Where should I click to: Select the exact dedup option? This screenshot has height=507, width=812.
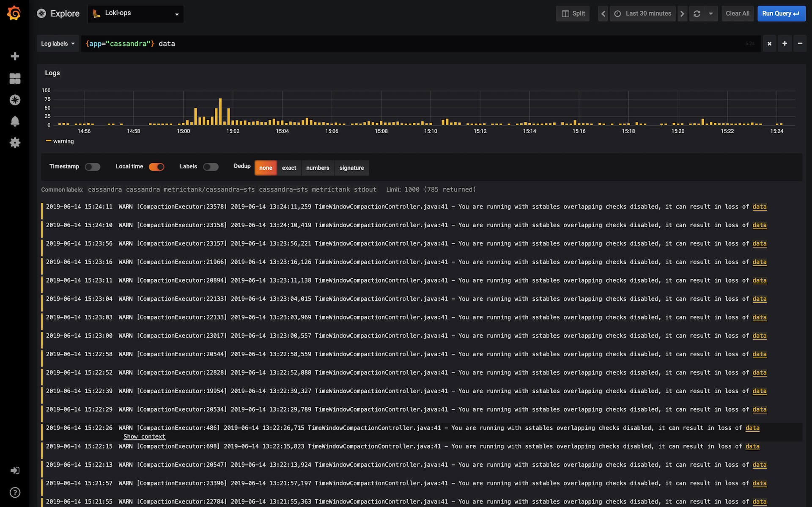click(x=289, y=168)
